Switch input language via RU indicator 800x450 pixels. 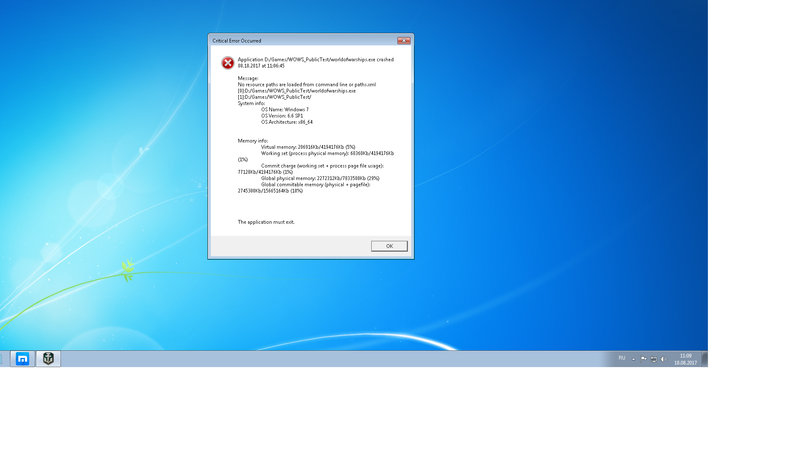tap(622, 358)
